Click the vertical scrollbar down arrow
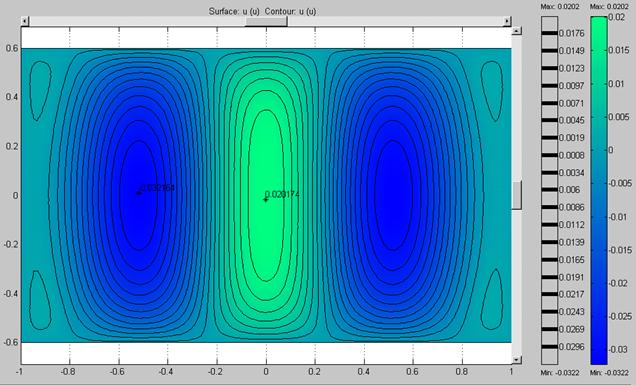636x385 pixels. pyautogui.click(x=516, y=359)
